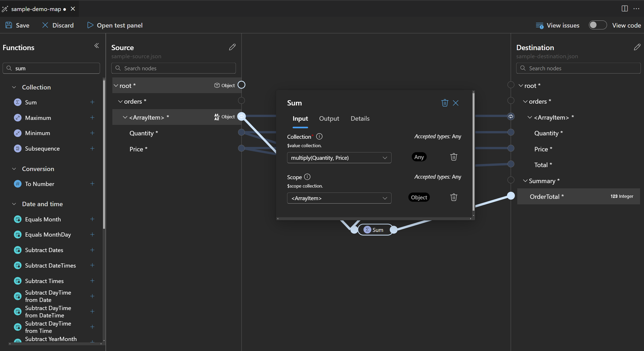Add the Maximum function using plus icon
Image resolution: width=644 pixels, height=351 pixels.
point(92,118)
